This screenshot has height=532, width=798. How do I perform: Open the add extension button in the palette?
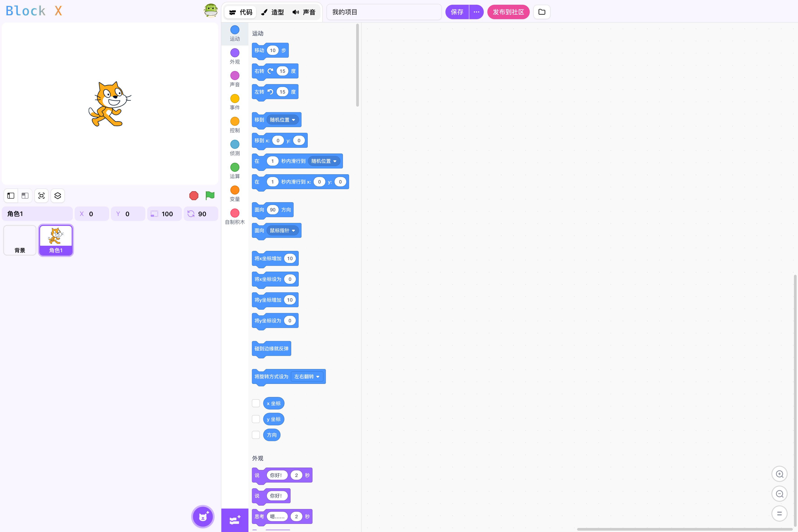235,520
